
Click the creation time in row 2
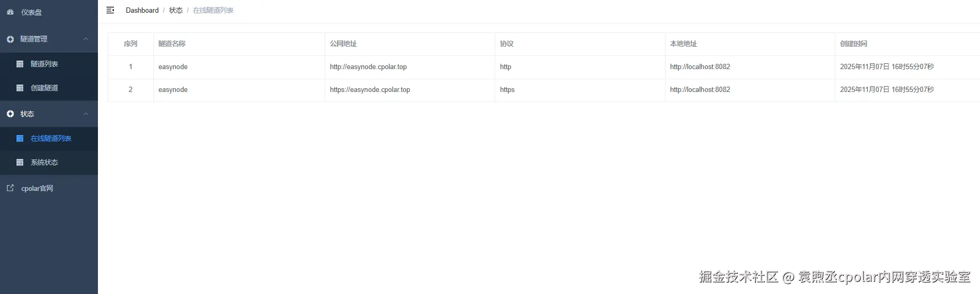pos(887,90)
